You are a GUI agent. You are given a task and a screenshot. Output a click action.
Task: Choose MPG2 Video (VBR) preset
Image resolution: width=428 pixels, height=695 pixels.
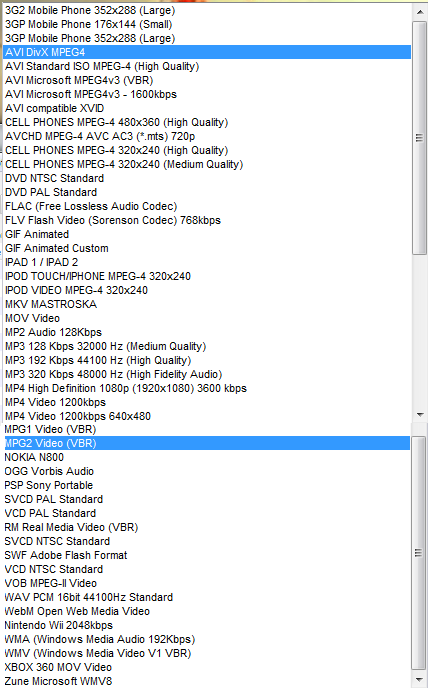tap(207, 443)
